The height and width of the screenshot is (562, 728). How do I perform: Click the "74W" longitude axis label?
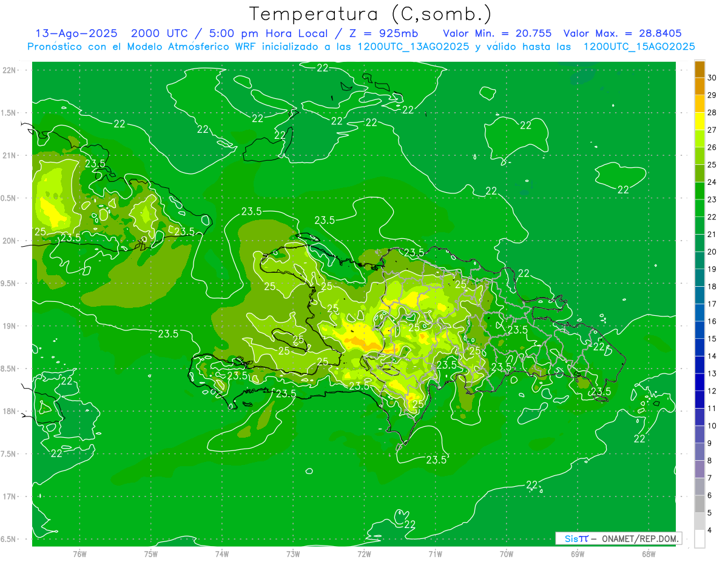click(x=221, y=554)
